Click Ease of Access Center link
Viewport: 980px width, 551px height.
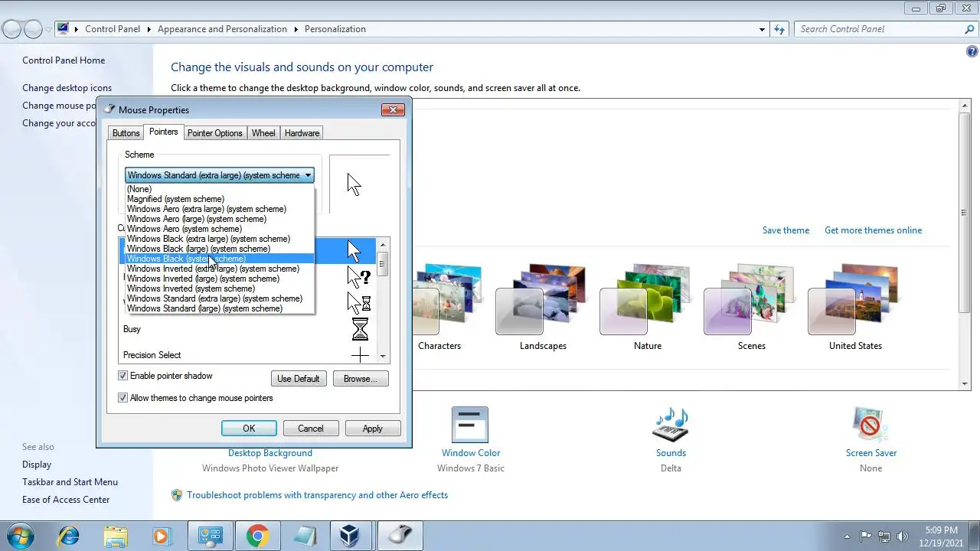point(66,500)
